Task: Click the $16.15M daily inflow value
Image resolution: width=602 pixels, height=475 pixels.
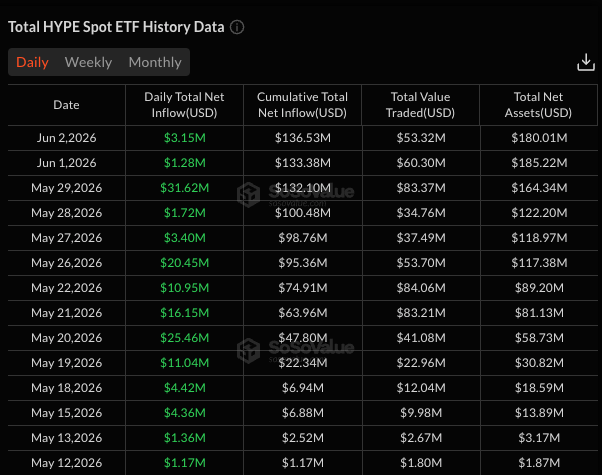Action: (185, 313)
